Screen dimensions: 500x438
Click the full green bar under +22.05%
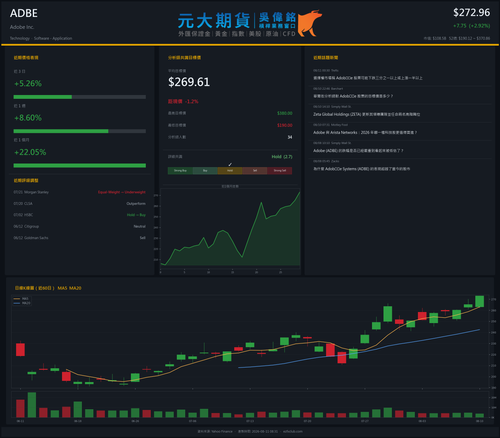[x=80, y=166]
